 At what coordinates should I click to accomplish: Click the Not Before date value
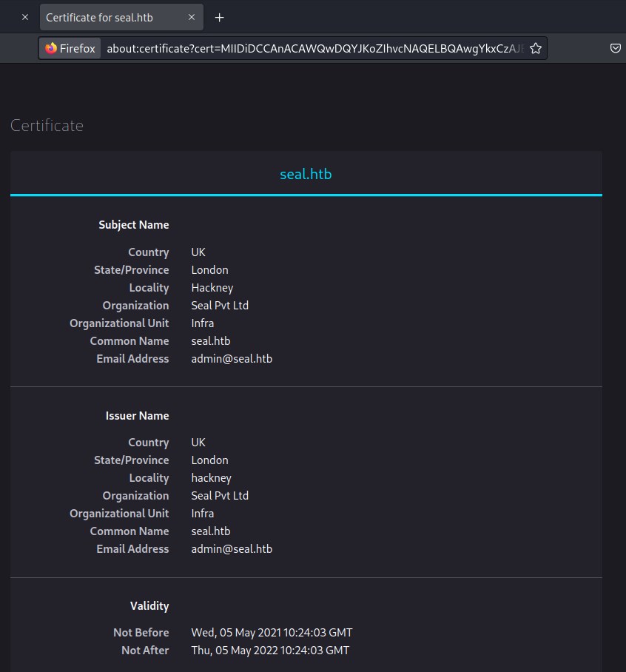[272, 633]
